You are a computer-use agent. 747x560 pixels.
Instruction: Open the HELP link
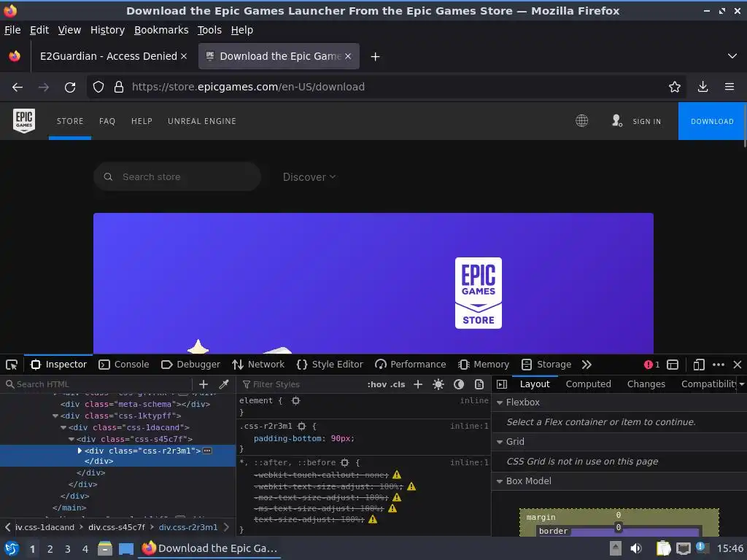(142, 122)
